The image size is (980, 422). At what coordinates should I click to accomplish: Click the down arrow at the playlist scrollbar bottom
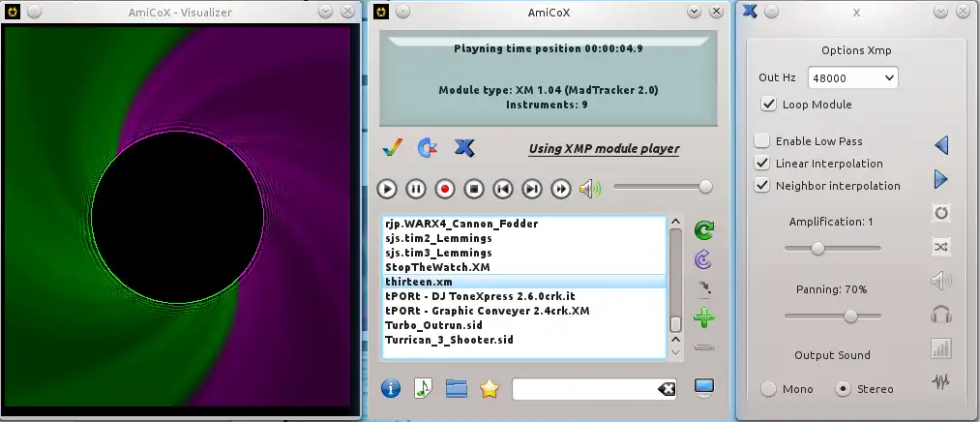[675, 353]
